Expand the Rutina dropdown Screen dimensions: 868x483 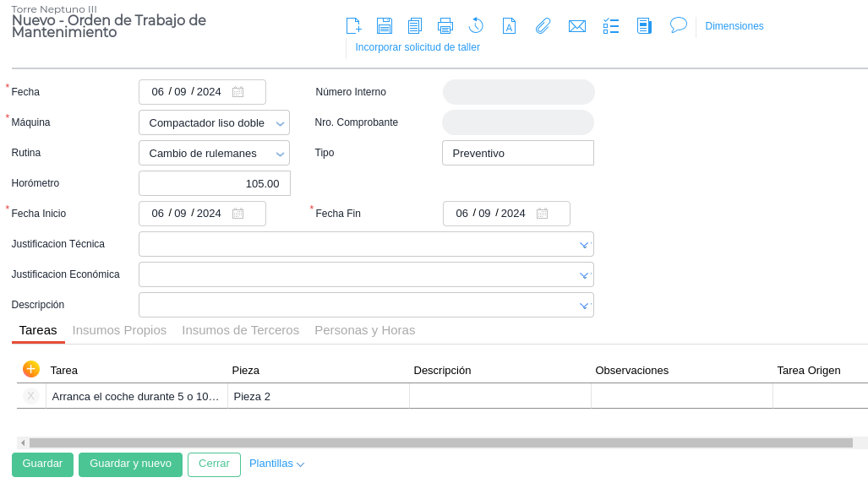click(x=280, y=154)
